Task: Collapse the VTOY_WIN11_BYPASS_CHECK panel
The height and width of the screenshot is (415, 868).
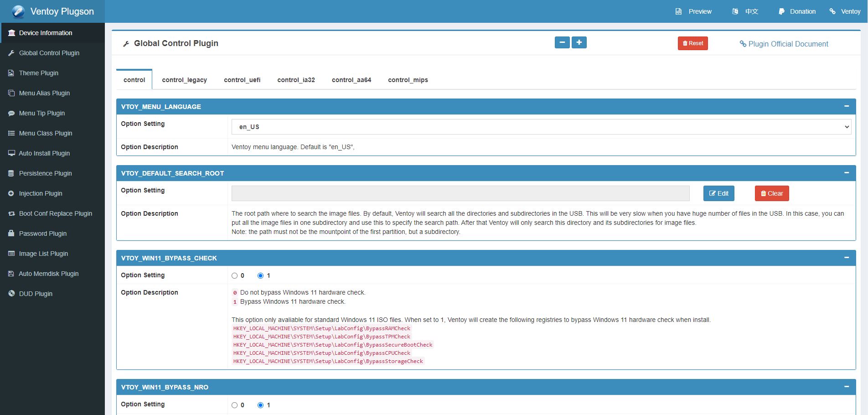Action: [x=847, y=258]
